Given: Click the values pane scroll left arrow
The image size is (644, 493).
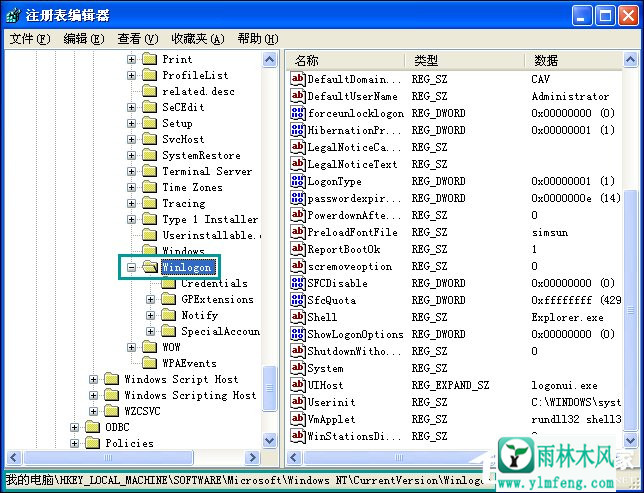Looking at the screenshot, I should pyautogui.click(x=294, y=457).
